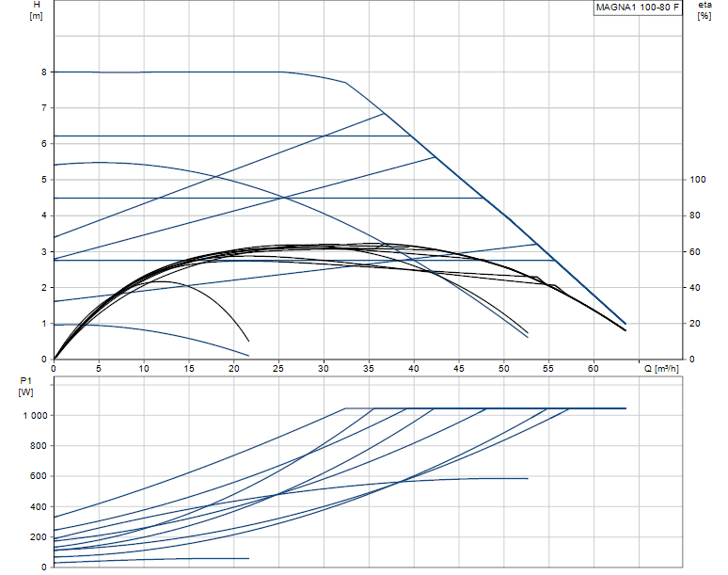Click the 45 tick on flow axis
Screen dimensions: 728x575
point(458,368)
